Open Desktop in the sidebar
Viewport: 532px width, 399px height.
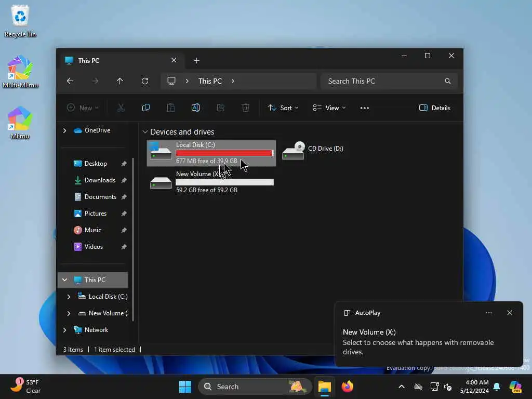(96, 164)
